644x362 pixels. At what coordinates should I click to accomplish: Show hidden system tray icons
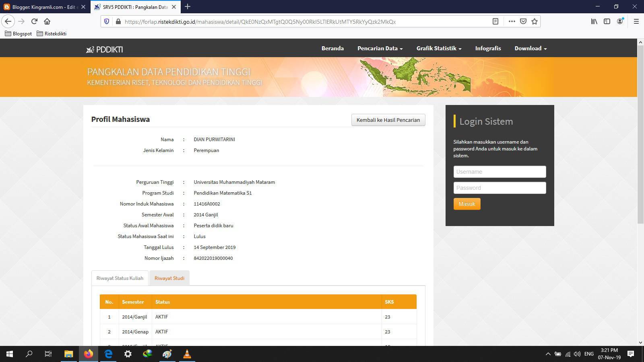548,354
